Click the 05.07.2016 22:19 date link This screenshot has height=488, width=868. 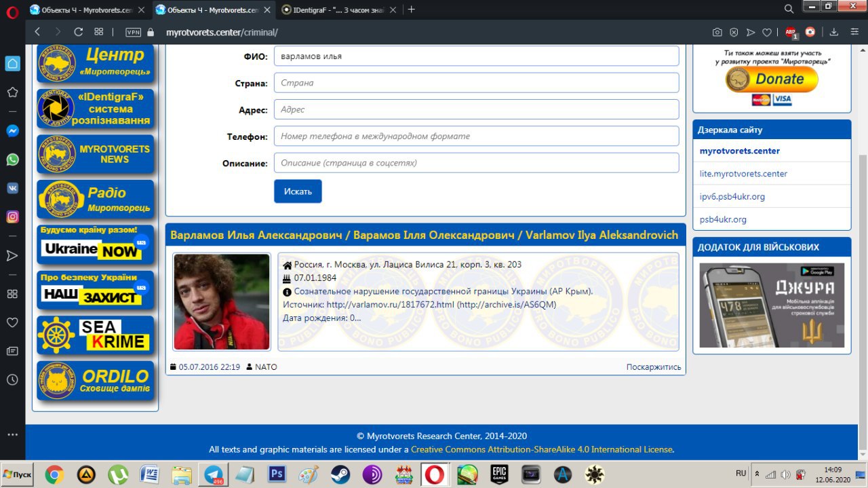(210, 367)
